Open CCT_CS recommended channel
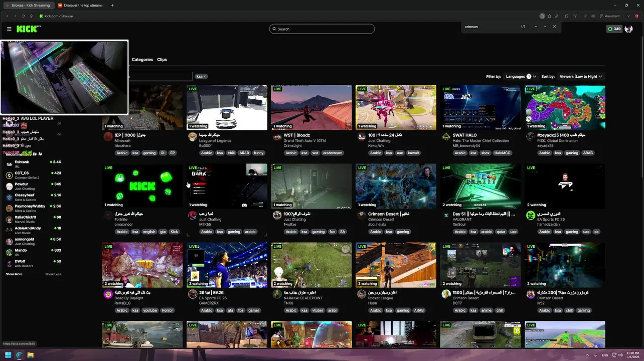Screen dimensions: 644x361 (x=33, y=175)
